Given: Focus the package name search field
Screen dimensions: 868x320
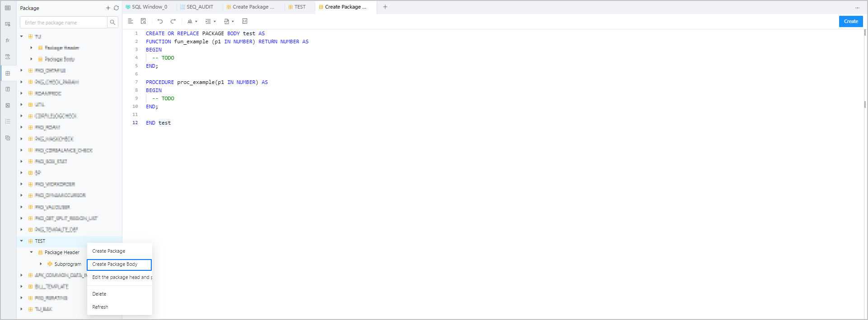Looking at the screenshot, I should click(64, 23).
